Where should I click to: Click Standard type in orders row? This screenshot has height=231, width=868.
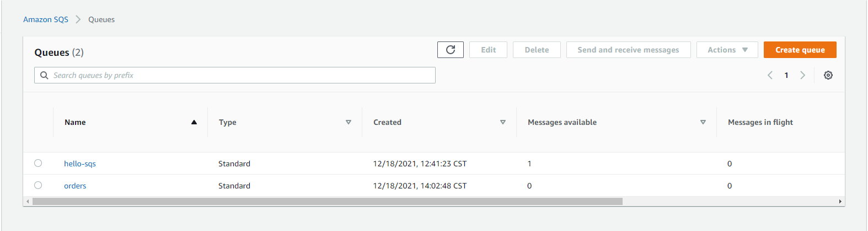234,186
